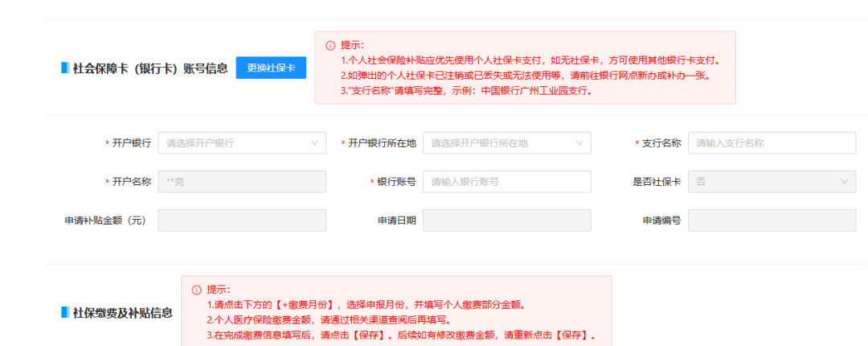This screenshot has width=868, height=346.
Task: Click the 申请编号 field
Action: click(x=772, y=220)
